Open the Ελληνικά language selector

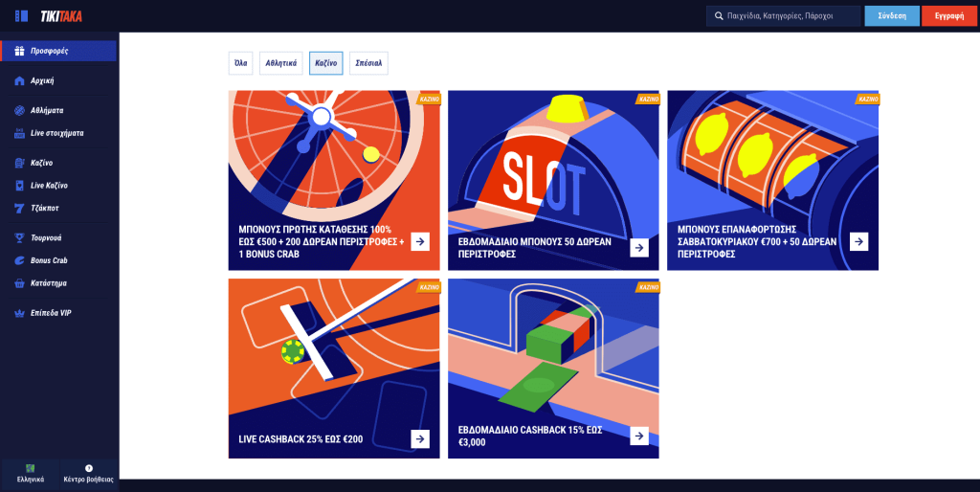pos(30,475)
